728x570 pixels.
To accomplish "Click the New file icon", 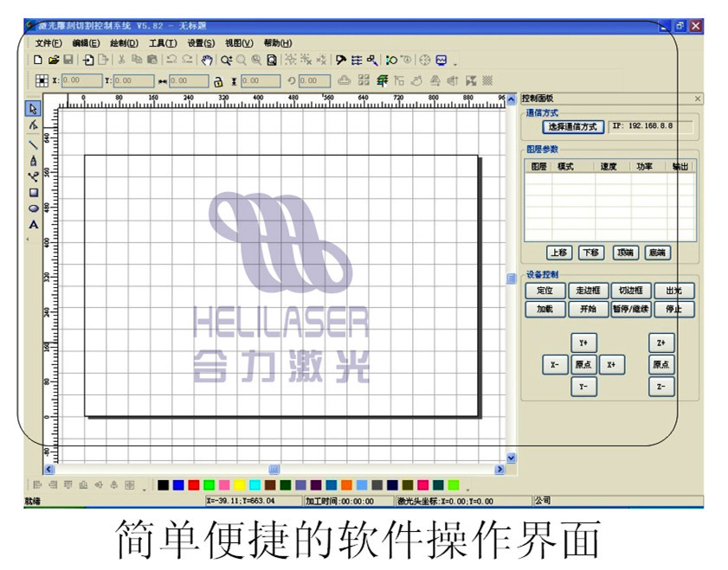I will (38, 60).
